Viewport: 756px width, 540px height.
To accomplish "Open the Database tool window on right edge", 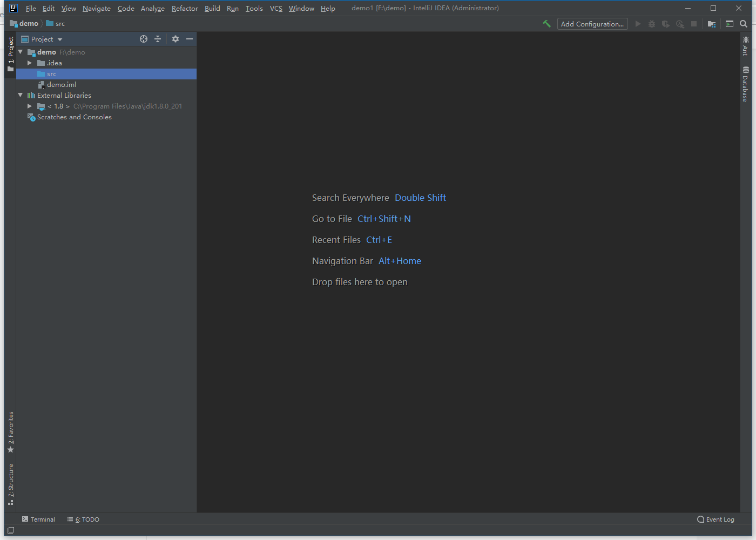I will (x=745, y=84).
